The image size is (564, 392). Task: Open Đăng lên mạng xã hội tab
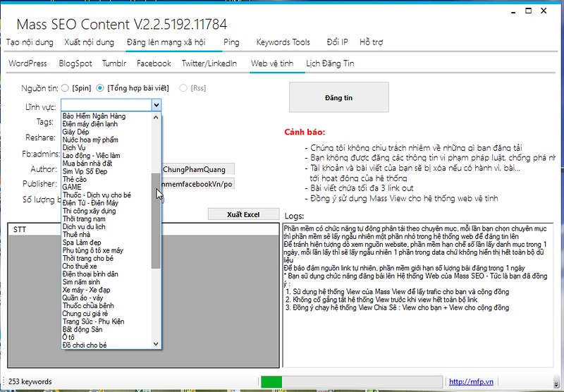coord(166,42)
